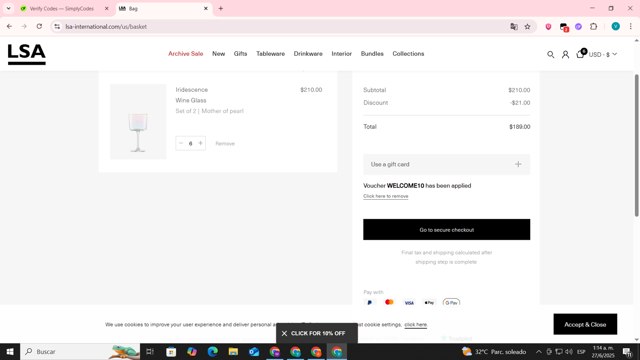Open the New menu item
Viewport: 640px width, 360px height.
[x=218, y=53]
